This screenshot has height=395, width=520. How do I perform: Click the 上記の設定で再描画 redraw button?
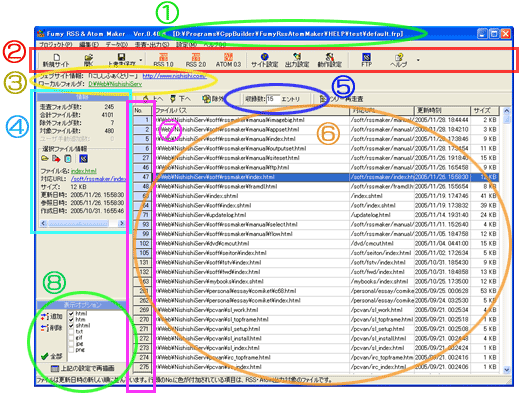[x=83, y=368]
